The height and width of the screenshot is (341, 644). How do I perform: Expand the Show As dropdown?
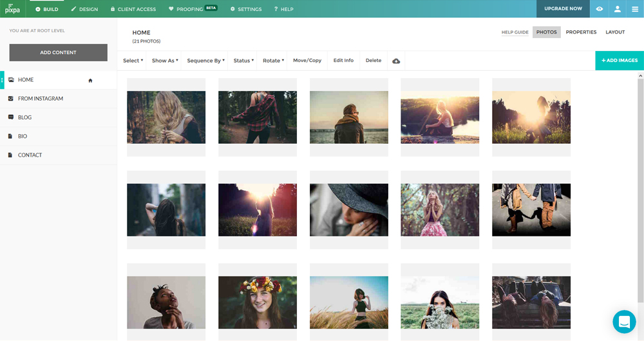point(165,61)
